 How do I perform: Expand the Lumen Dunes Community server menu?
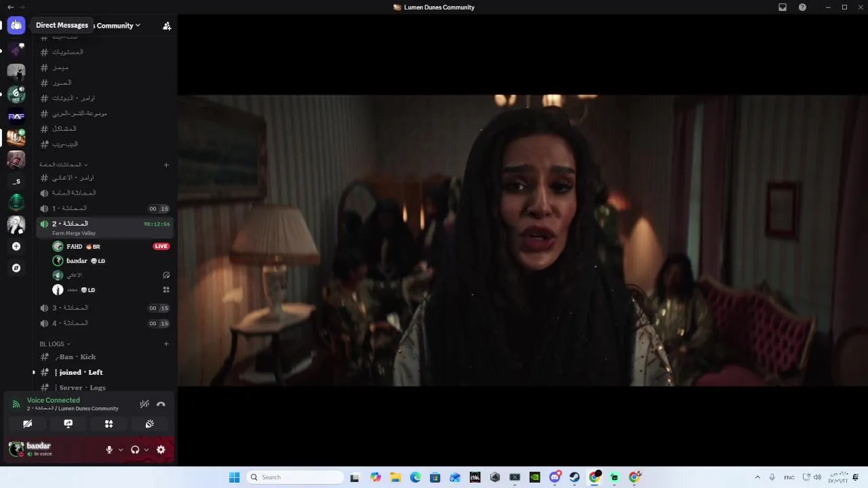(x=119, y=26)
